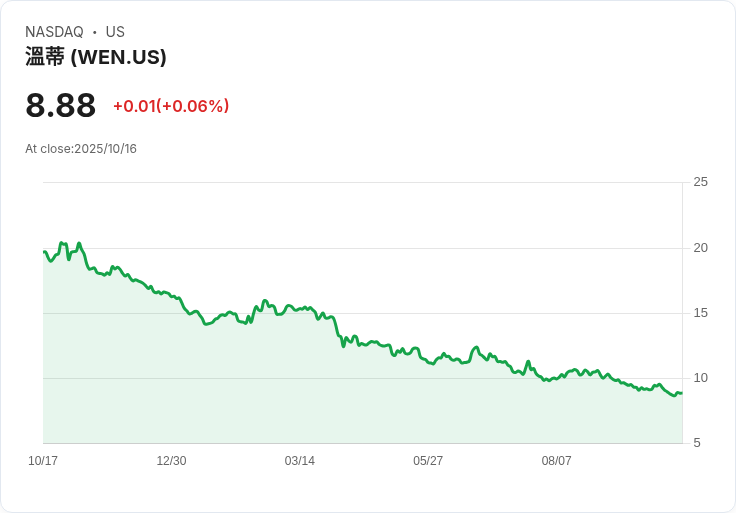Select the 20 price axis label
736x513 pixels.
[x=700, y=248]
